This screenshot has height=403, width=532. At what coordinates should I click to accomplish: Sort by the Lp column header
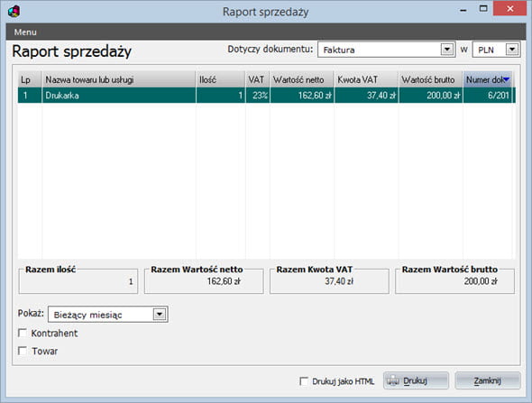pos(30,79)
